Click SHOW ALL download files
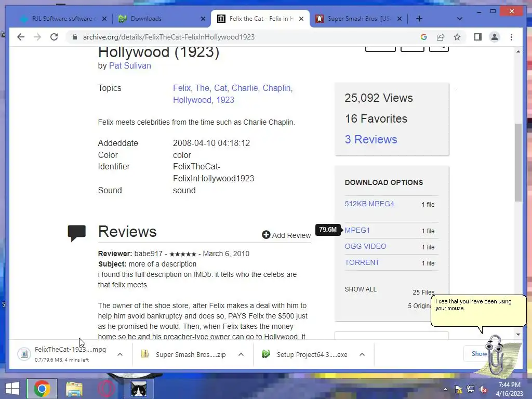 pyautogui.click(x=361, y=289)
